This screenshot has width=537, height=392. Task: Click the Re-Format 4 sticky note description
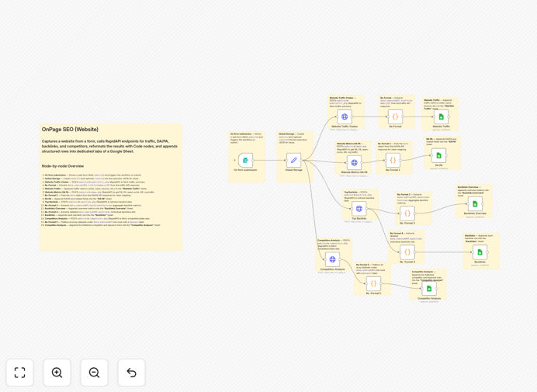(x=406, y=238)
